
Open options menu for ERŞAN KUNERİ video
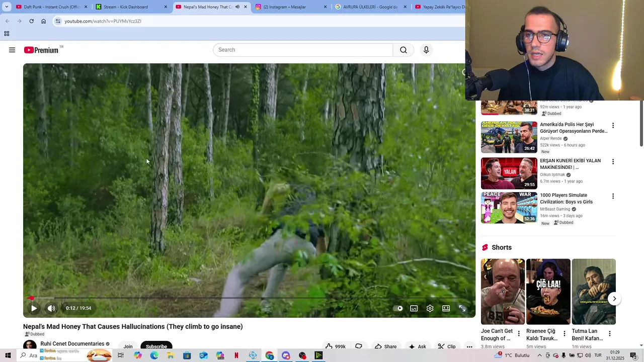[x=613, y=161]
